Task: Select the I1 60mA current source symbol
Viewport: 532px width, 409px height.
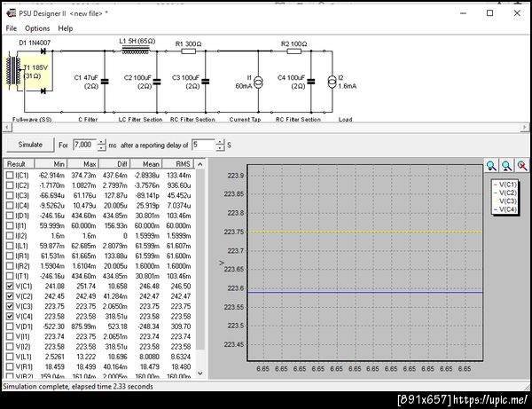Action: (x=258, y=82)
